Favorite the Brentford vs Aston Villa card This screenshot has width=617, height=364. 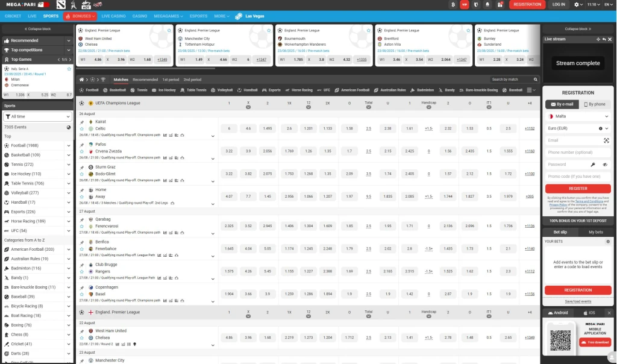(468, 30)
